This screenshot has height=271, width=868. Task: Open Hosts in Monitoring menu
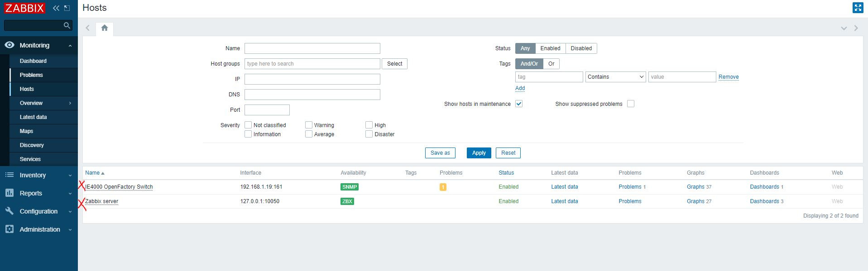click(x=44, y=89)
